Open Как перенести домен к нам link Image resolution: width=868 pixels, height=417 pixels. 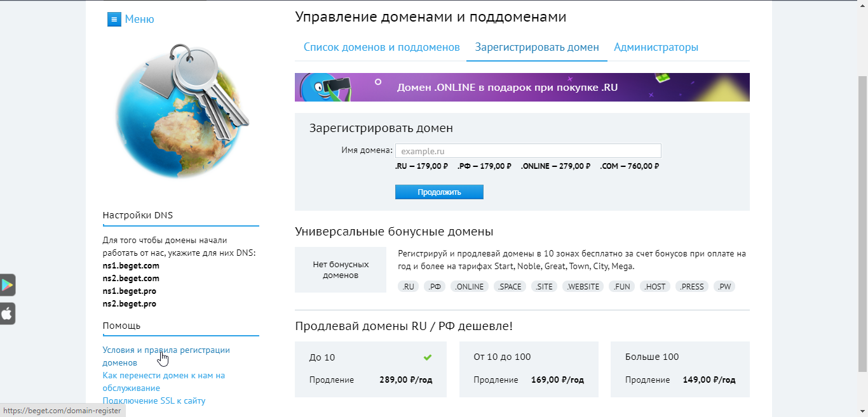164,381
